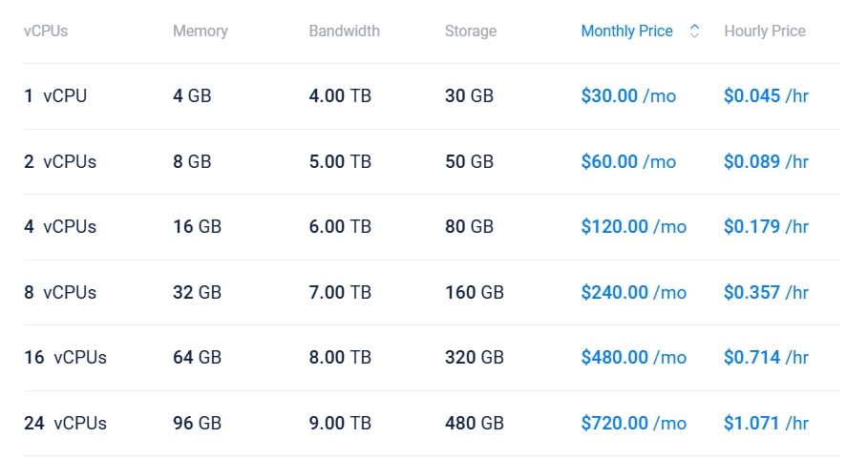Click the $0.045 /hr hourly price
868x459 pixels.
pyautogui.click(x=766, y=96)
